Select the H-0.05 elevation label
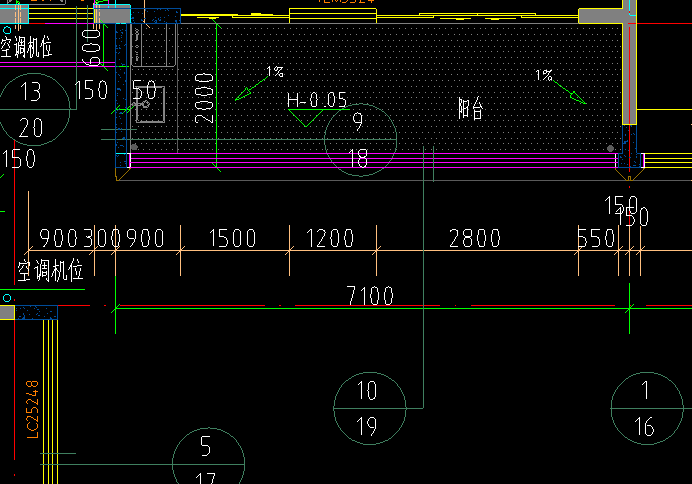 [317, 100]
